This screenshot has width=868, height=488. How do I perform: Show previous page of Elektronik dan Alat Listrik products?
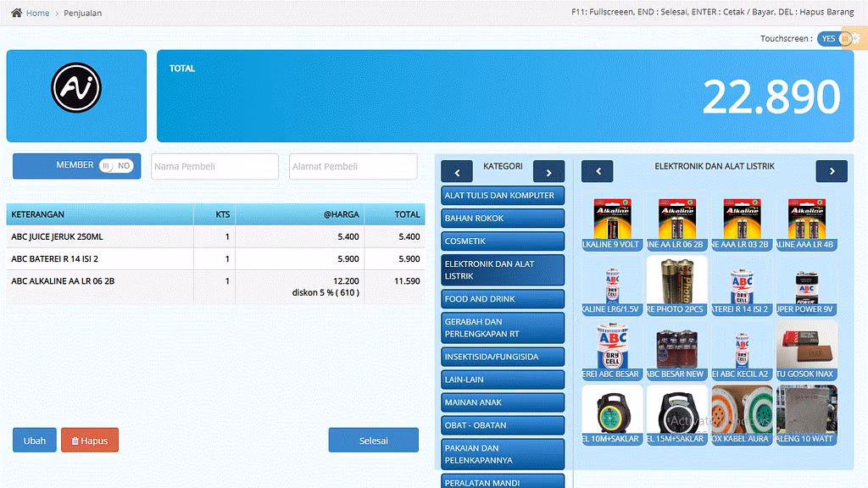(598, 171)
